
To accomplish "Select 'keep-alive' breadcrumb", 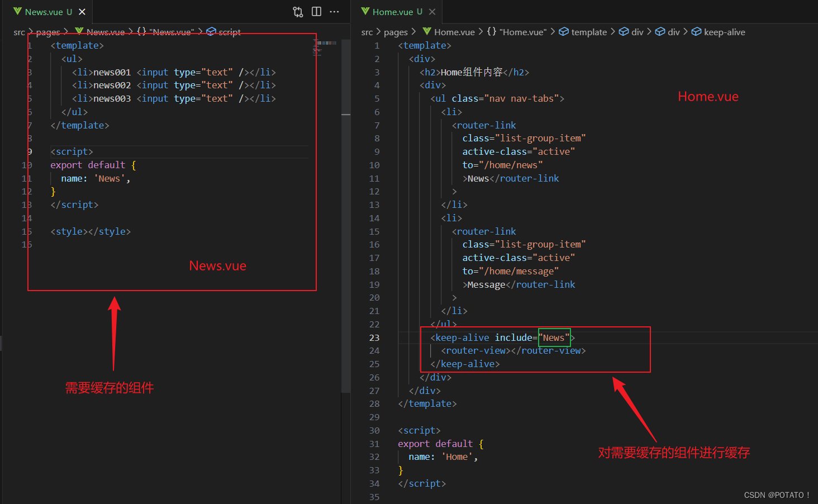I will (725, 32).
